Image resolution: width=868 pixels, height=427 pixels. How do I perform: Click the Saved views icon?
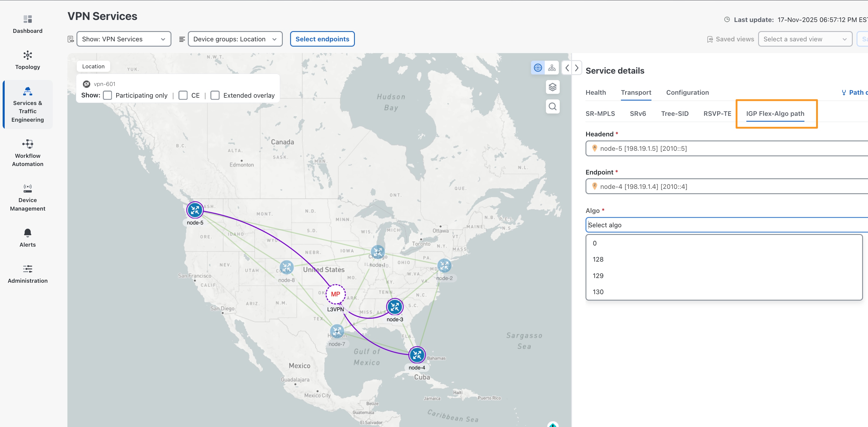click(x=710, y=40)
